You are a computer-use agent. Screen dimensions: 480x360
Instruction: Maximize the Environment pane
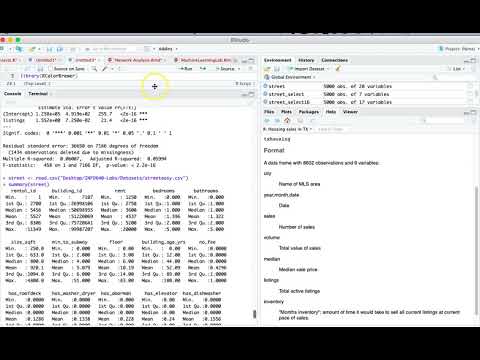click(473, 60)
